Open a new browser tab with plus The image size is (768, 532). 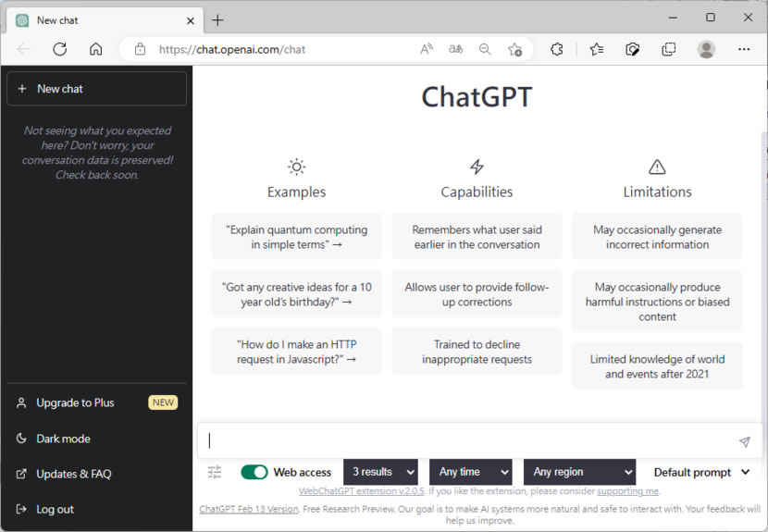217,20
